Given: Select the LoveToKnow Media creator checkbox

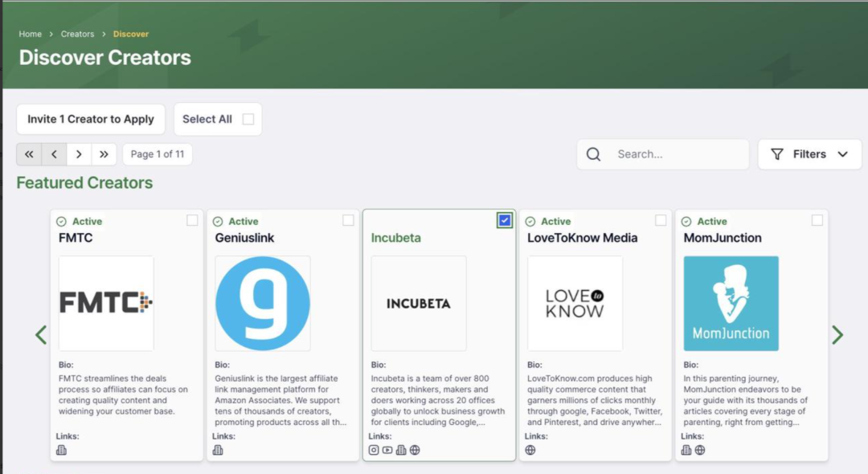Looking at the screenshot, I should pos(661,220).
